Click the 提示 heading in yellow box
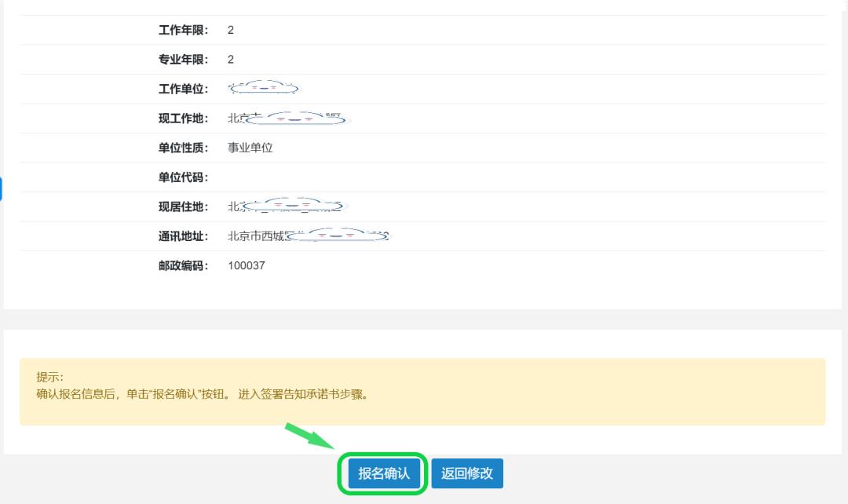848x504 pixels. (49, 377)
